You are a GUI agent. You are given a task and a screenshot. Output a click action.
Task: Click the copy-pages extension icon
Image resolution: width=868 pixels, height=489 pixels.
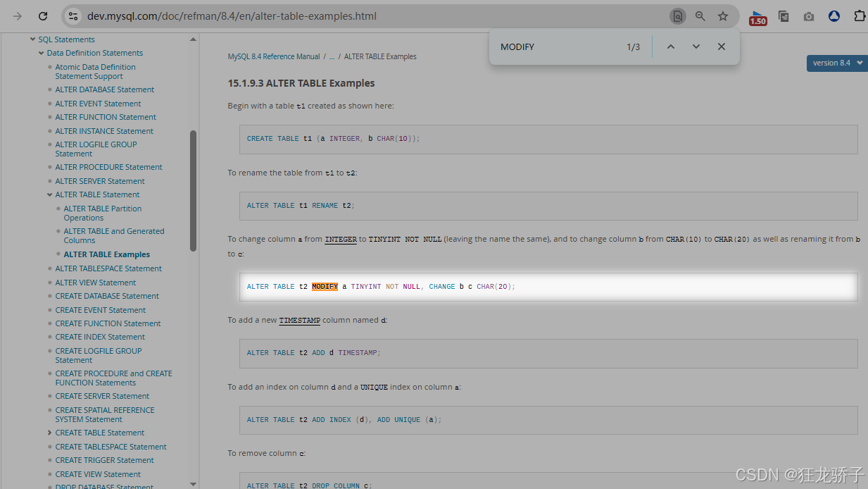coord(784,16)
